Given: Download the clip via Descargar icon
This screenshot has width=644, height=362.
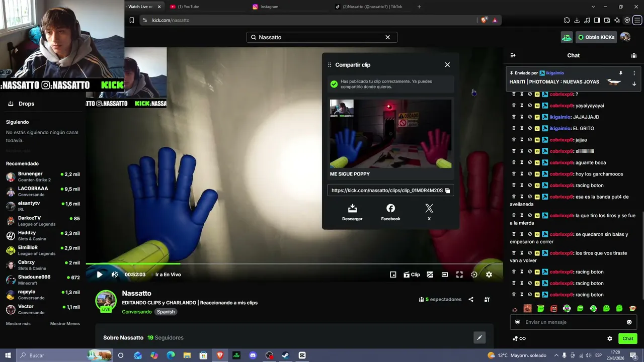Looking at the screenshot, I should point(352,212).
